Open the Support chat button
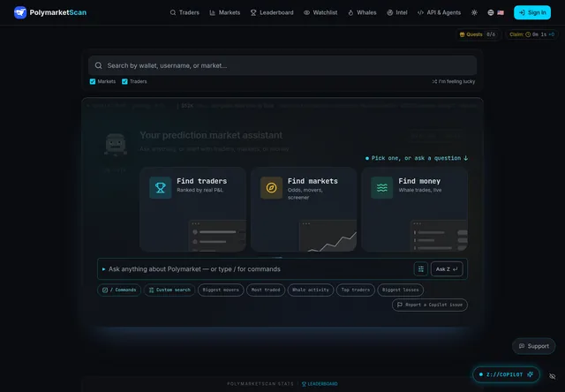The width and height of the screenshot is (565, 392). 533,346
